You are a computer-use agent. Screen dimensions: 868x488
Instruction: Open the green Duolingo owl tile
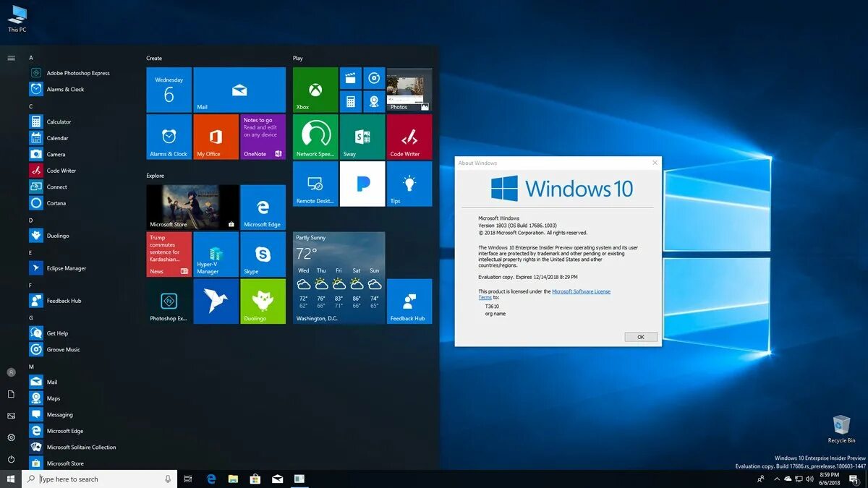click(x=263, y=301)
